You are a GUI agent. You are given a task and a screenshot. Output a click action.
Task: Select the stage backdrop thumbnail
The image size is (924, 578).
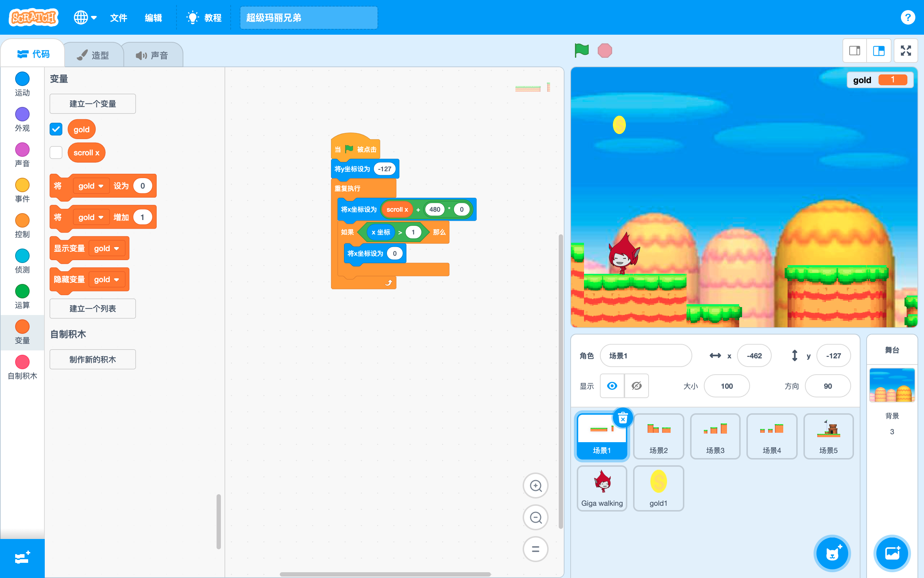pos(892,385)
